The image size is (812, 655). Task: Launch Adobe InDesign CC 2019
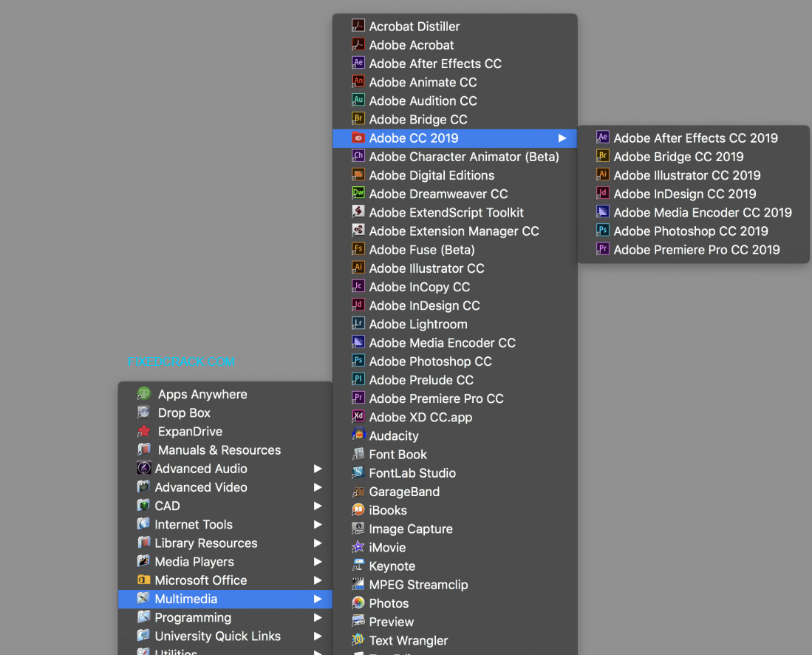[693, 194]
